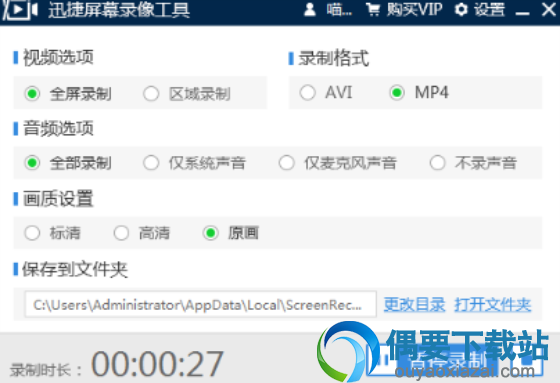Click 更改目录 to change directory
Image resolution: width=560 pixels, height=383 pixels.
[x=414, y=305]
